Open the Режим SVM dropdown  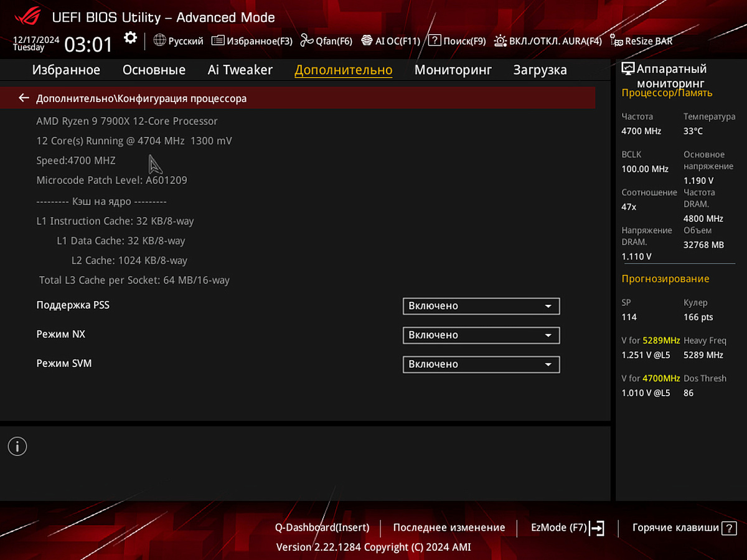481,364
